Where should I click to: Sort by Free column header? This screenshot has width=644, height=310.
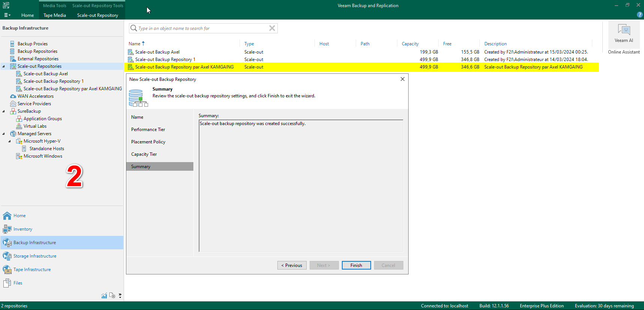pyautogui.click(x=447, y=44)
